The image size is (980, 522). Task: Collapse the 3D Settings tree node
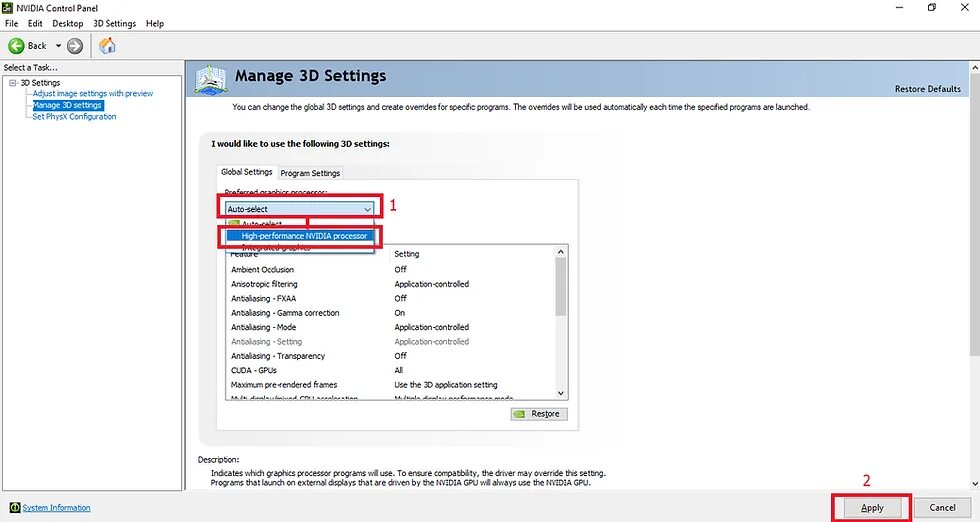[x=13, y=83]
